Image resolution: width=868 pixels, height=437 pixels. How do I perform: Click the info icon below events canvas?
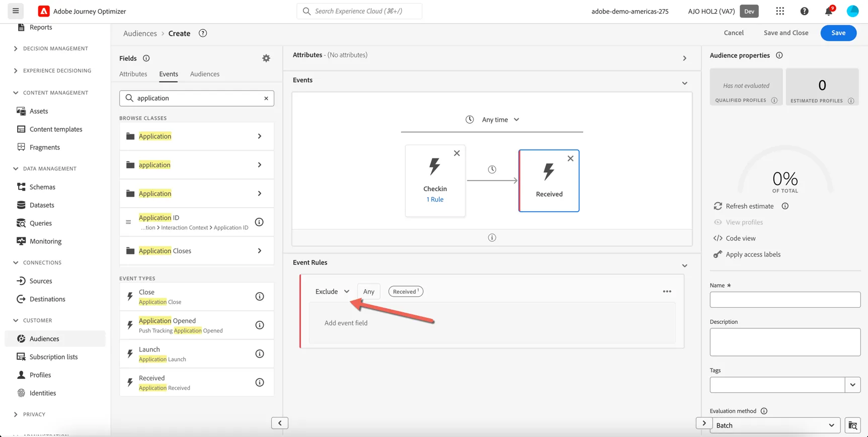(x=492, y=237)
